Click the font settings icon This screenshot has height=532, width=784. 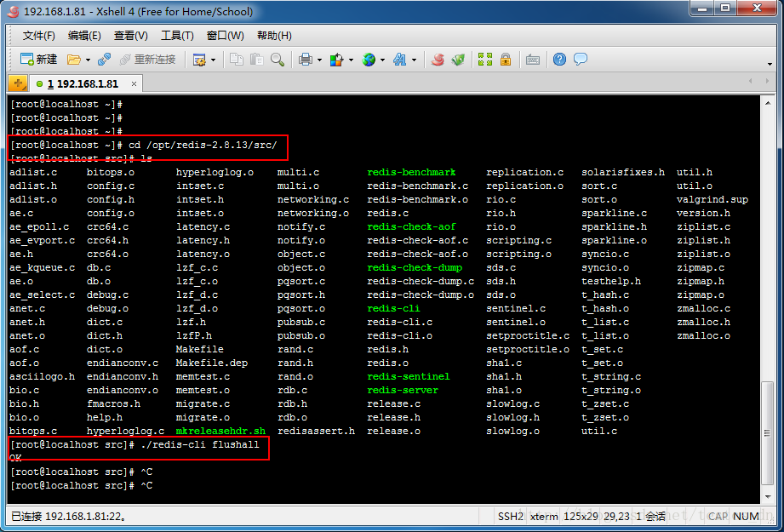(399, 60)
